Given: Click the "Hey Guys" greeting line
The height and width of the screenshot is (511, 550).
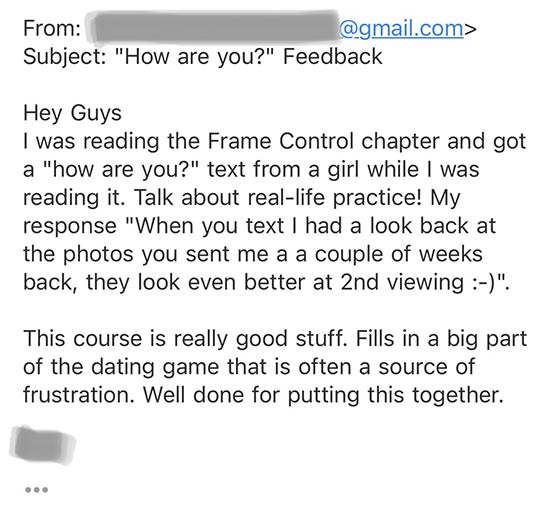Looking at the screenshot, I should [72, 114].
